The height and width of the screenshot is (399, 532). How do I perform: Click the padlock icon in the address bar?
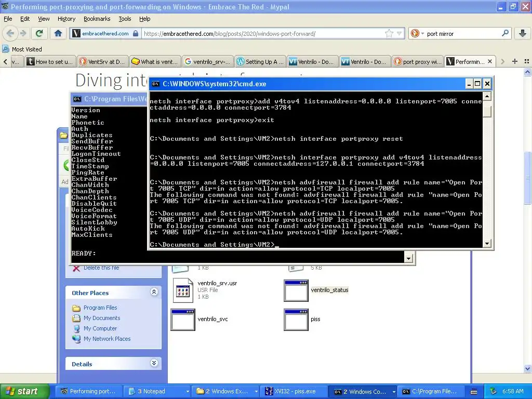136,33
